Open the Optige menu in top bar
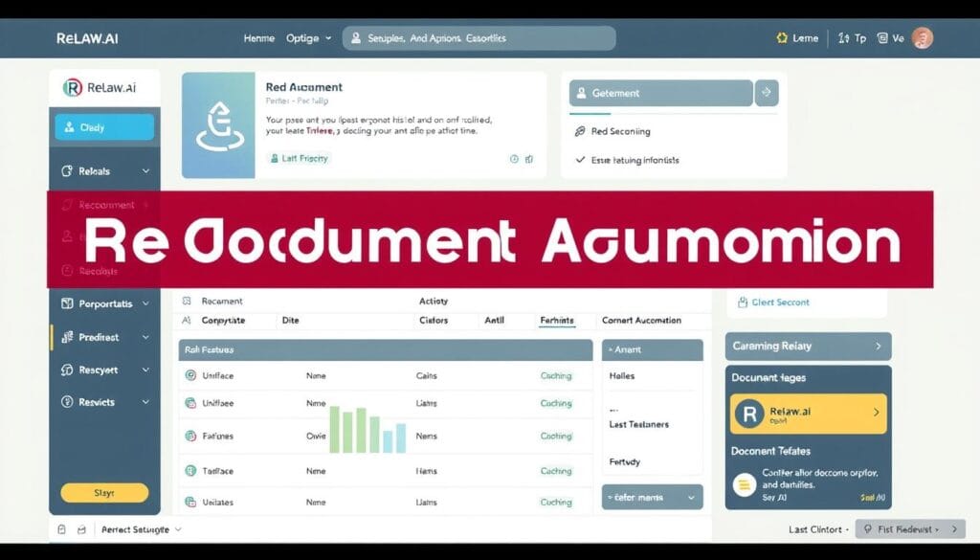980x560 pixels. pos(308,38)
